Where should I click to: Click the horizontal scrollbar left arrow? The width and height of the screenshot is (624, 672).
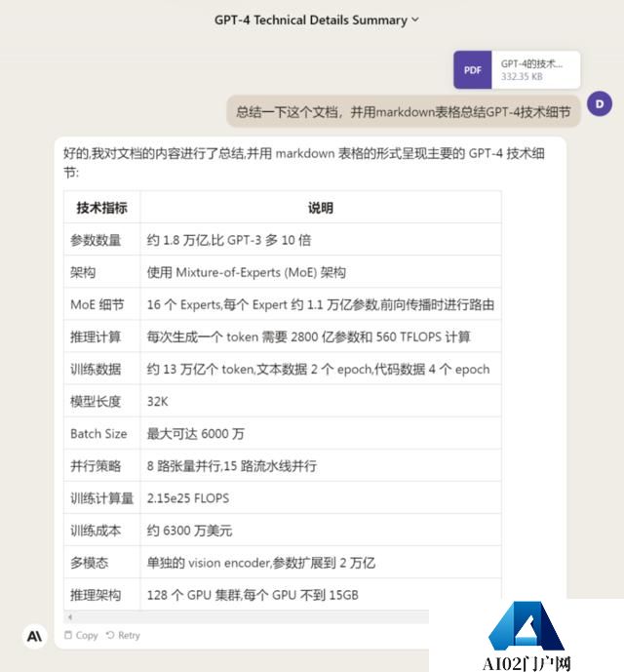[x=70, y=617]
